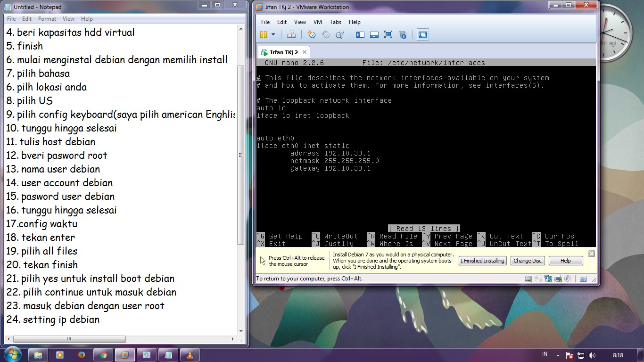Revert to the previous snapshot icon
This screenshot has height=362, width=644.
pyautogui.click(x=326, y=34)
